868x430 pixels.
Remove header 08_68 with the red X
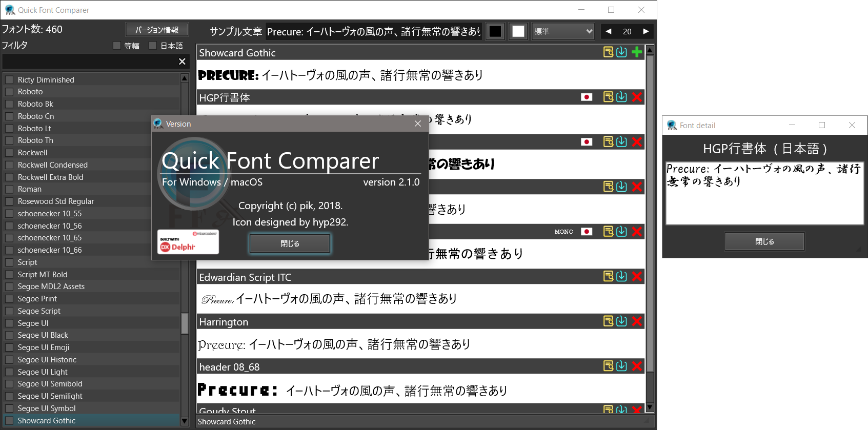tap(637, 366)
